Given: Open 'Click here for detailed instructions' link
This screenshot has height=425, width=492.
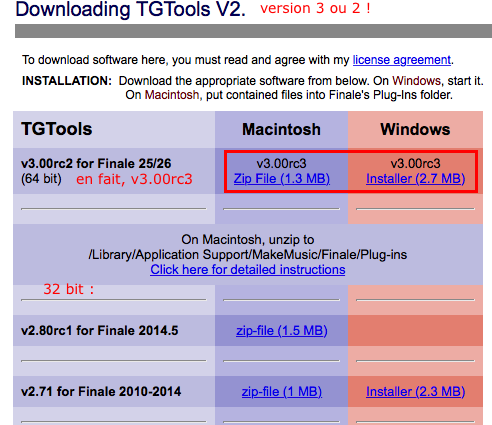Looking at the screenshot, I should click(248, 269).
